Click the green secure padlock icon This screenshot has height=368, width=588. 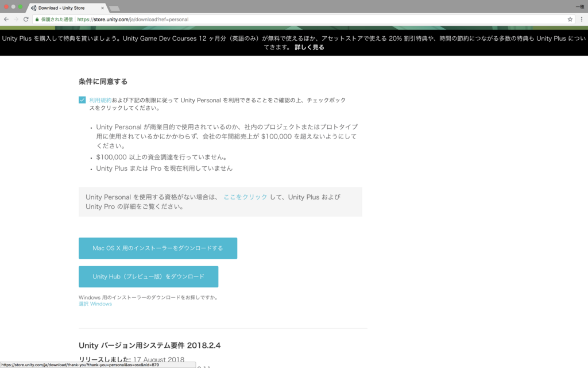click(x=37, y=20)
